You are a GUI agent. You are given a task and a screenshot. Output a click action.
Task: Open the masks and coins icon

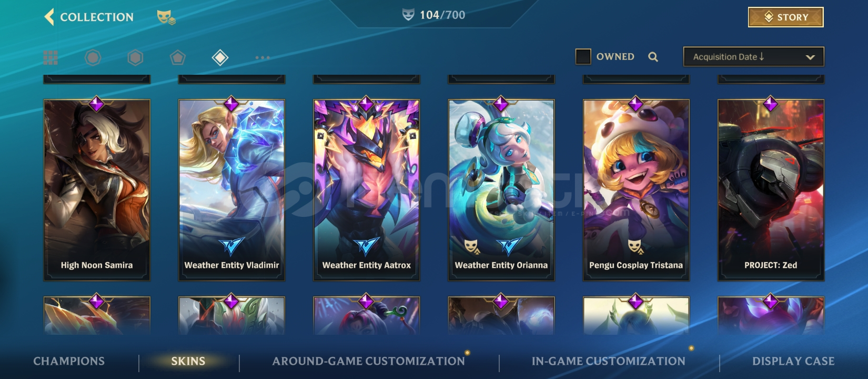click(166, 17)
